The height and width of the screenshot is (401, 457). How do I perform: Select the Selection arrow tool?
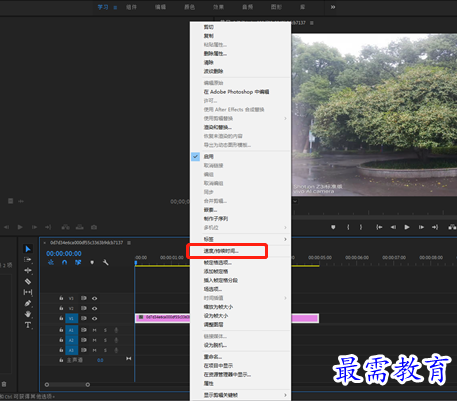[x=28, y=249]
